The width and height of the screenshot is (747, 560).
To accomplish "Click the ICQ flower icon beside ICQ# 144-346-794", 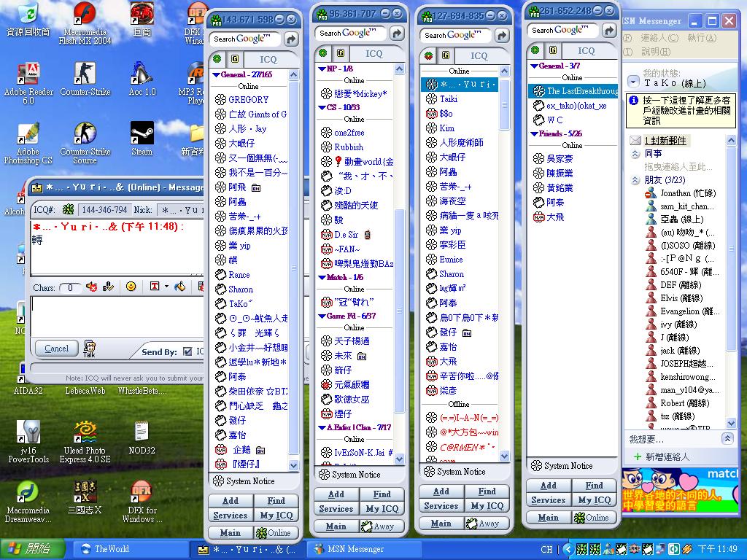I will [69, 209].
